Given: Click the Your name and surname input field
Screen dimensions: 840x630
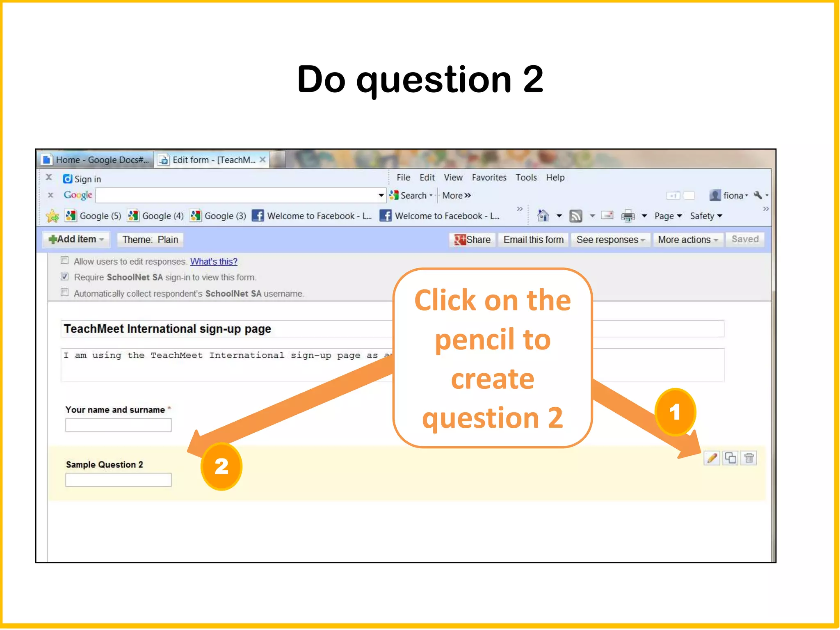Looking at the screenshot, I should [118, 425].
